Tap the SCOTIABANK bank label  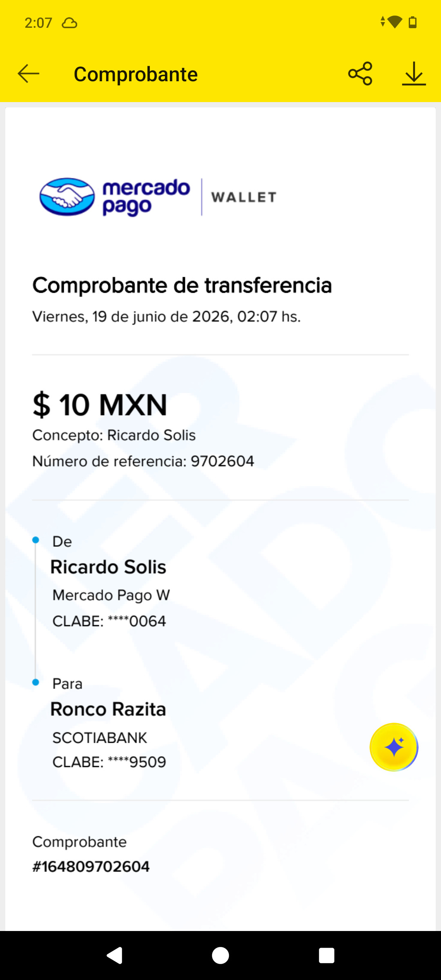click(100, 738)
